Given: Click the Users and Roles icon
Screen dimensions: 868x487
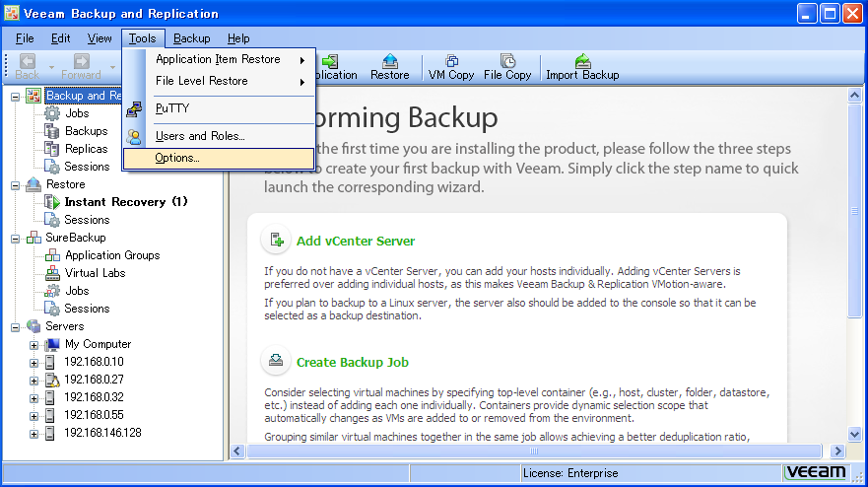Looking at the screenshot, I should click(x=134, y=136).
